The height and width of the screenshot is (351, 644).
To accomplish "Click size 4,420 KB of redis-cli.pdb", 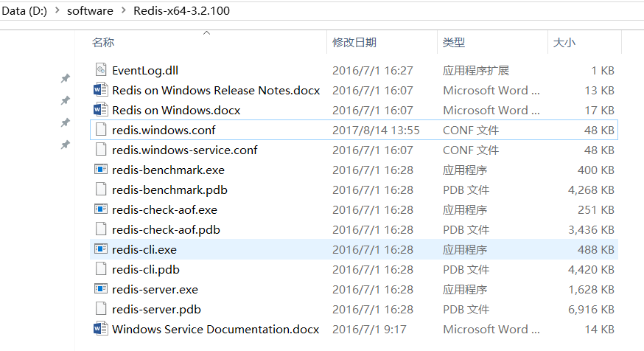I will coord(591,270).
